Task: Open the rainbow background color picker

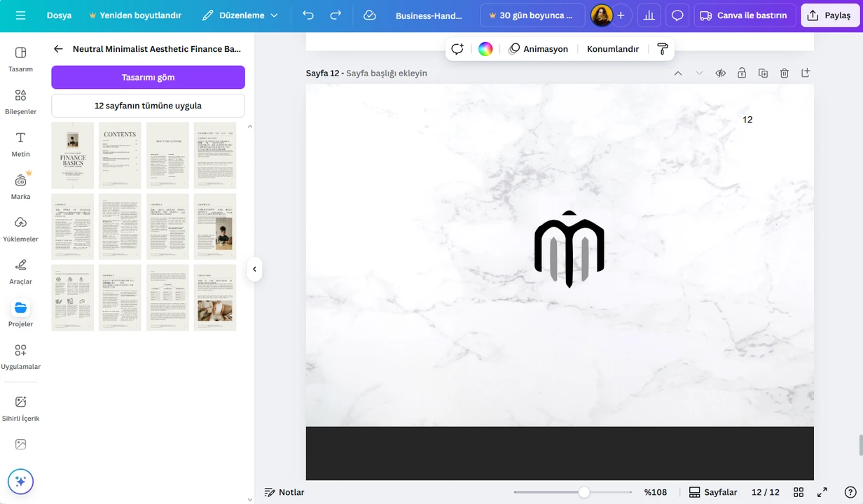Action: point(485,49)
